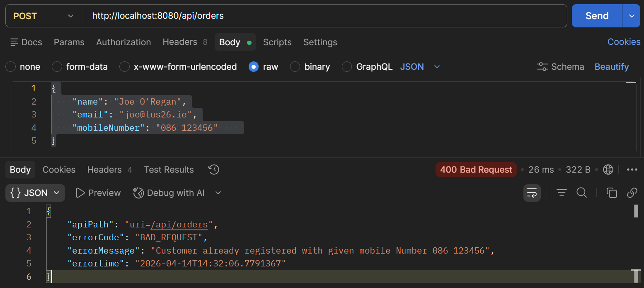Image resolution: width=644 pixels, height=288 pixels.
Task: Click the errortime timestamp value
Action: [x=211, y=264]
